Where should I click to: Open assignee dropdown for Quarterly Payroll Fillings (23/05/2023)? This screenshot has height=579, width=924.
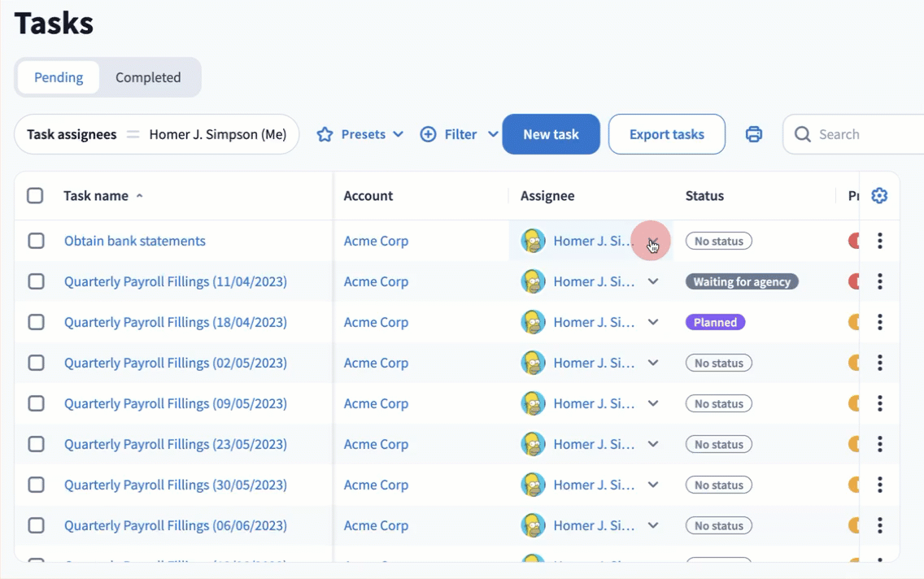tap(652, 444)
